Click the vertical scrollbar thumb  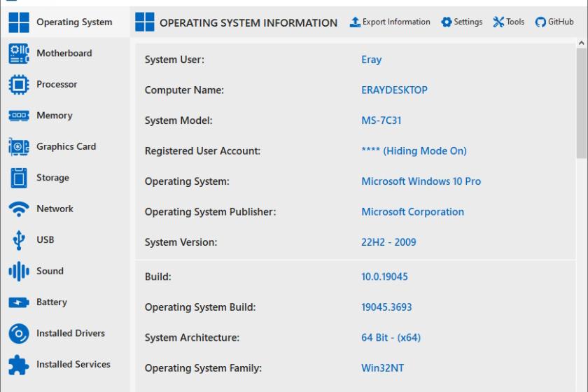582,103
